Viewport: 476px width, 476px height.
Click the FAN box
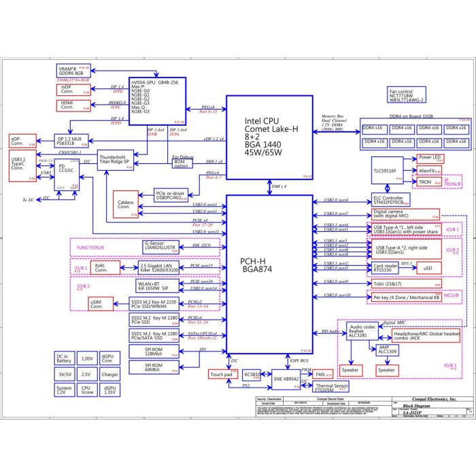point(323,374)
